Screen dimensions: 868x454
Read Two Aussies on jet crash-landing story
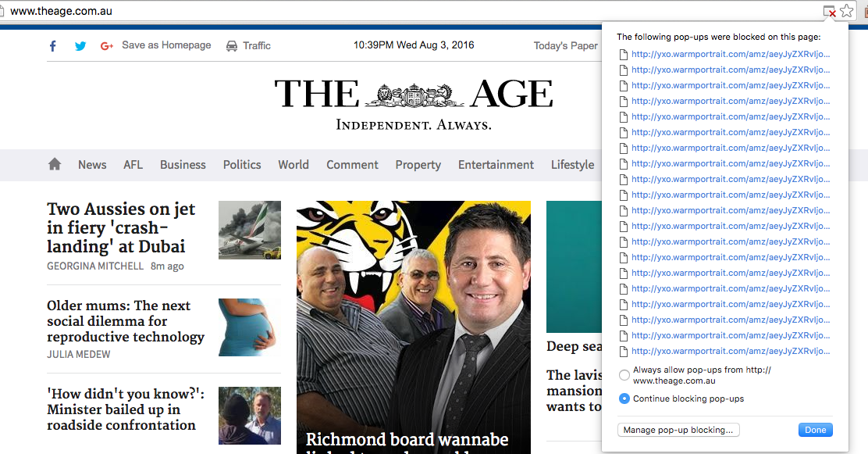click(x=121, y=227)
